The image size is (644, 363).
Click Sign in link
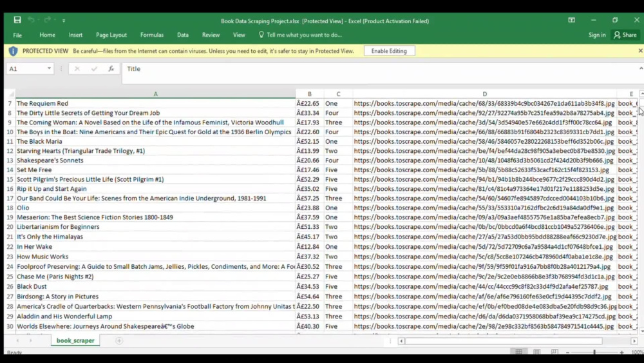tap(597, 35)
